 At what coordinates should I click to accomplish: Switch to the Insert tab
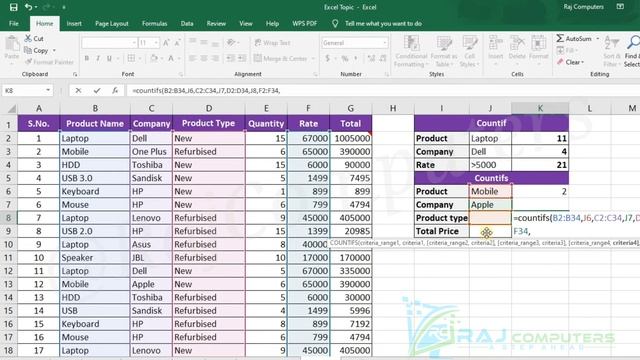point(74,24)
